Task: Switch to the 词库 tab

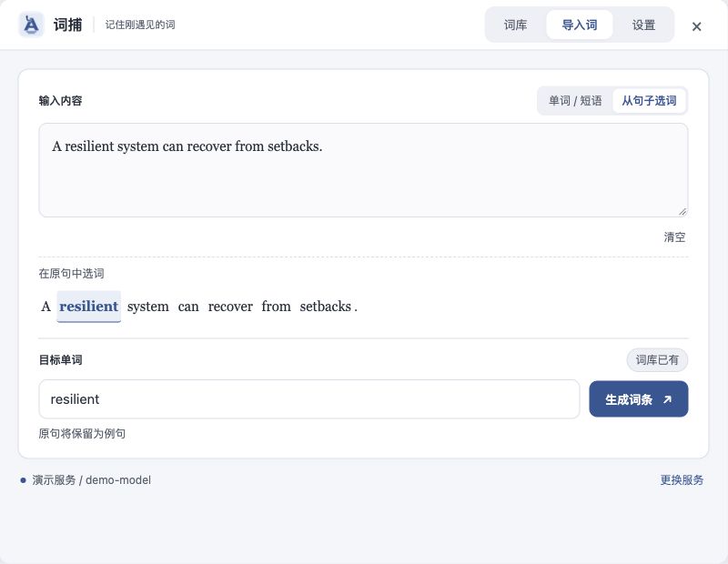Action: pyautogui.click(x=515, y=25)
